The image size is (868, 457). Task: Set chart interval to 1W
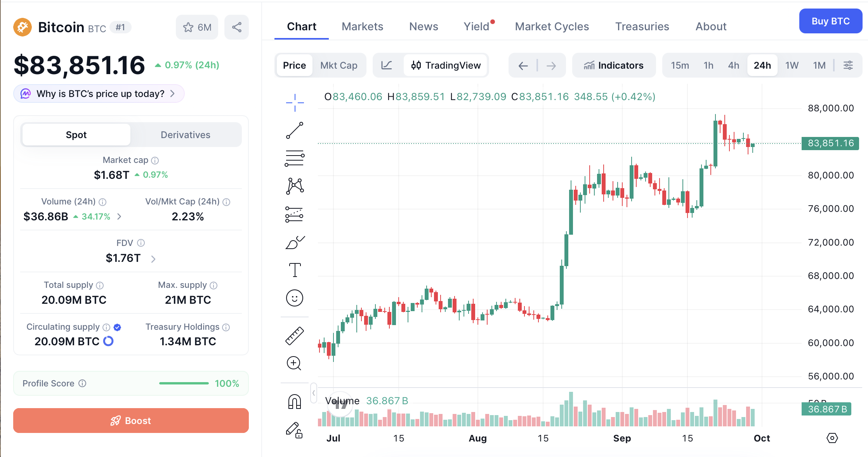pyautogui.click(x=792, y=65)
